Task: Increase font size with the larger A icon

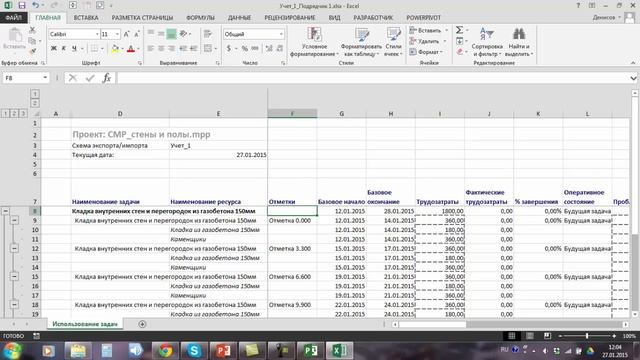Action: pyautogui.click(x=126, y=34)
